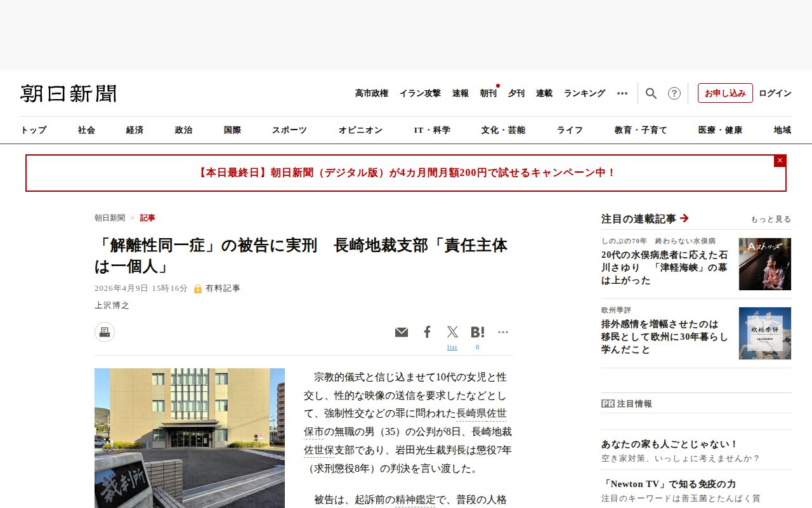Go to the 国際 section
812x508 pixels.
pyautogui.click(x=232, y=130)
